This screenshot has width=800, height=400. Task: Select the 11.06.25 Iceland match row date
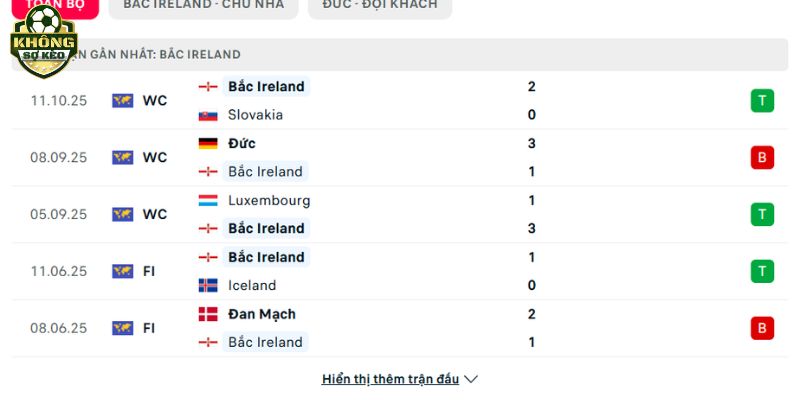pyautogui.click(x=59, y=271)
